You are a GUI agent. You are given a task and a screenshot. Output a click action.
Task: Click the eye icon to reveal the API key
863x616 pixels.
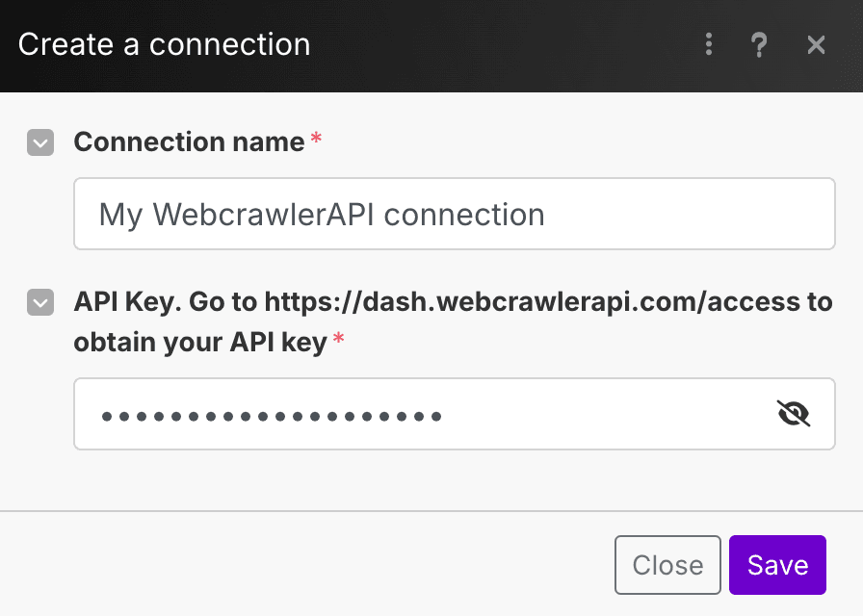pos(794,413)
